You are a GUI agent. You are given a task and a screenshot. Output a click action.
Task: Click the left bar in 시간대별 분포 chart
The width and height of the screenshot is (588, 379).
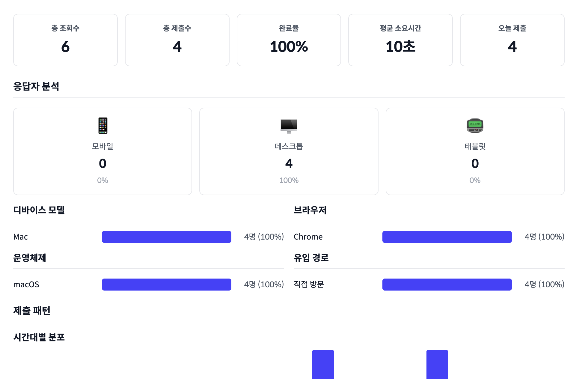323,364
